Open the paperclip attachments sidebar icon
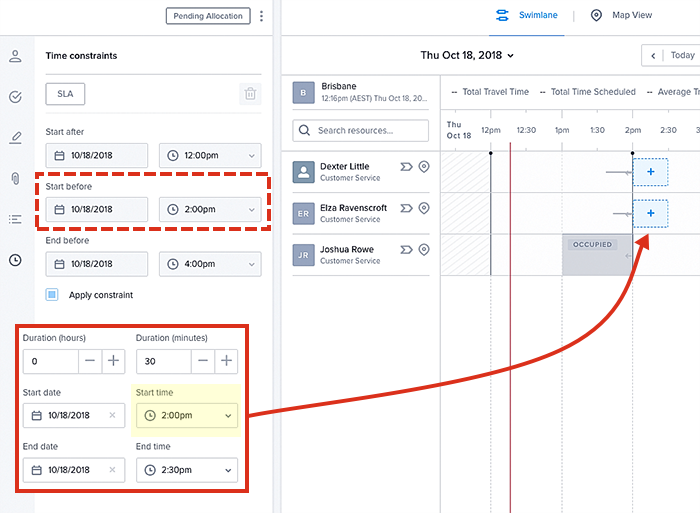 point(15,178)
